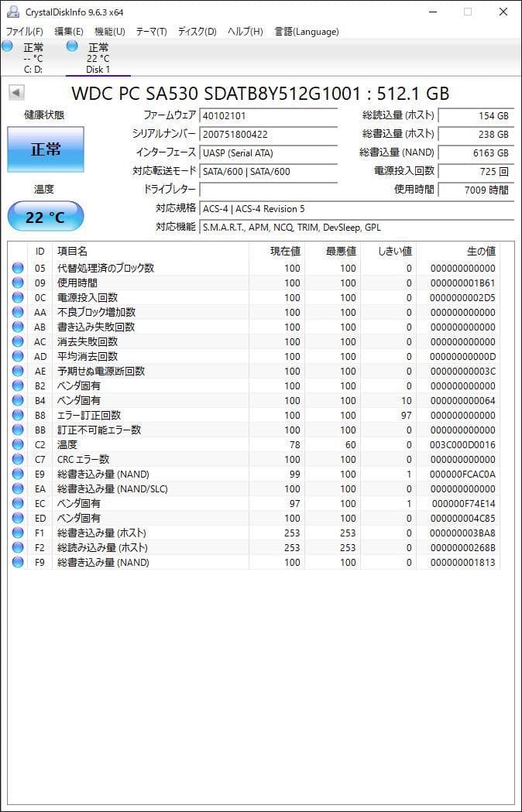Click the firmware field 40102101
Viewport: 522px width, 812px height.
(269, 115)
